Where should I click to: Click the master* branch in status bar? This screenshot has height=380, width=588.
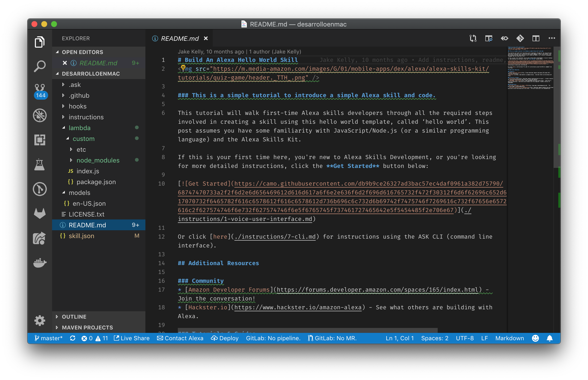(x=49, y=338)
